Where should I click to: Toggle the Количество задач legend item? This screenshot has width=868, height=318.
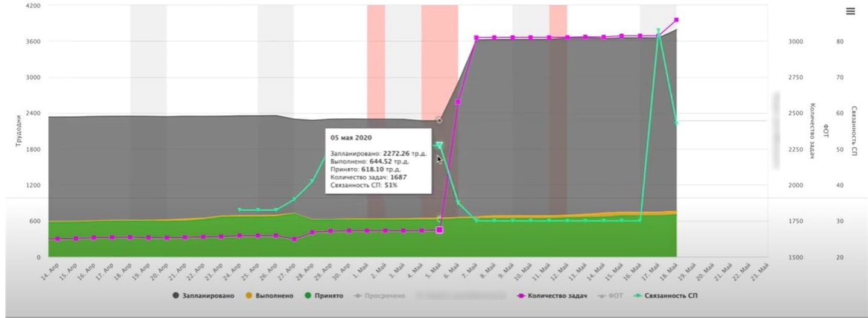click(x=552, y=296)
